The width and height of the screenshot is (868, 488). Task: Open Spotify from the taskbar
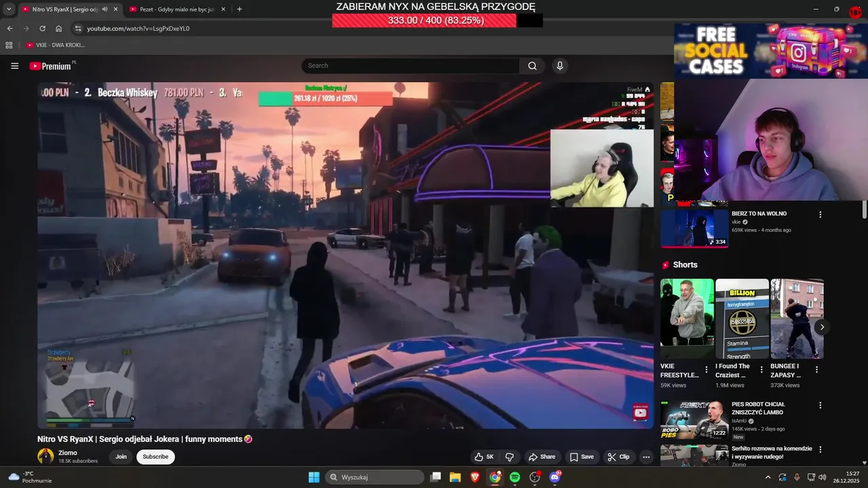(515, 477)
